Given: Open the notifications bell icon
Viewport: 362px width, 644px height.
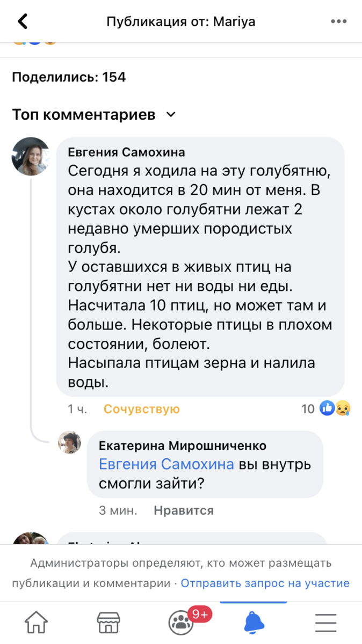Looking at the screenshot, I should (x=254, y=623).
